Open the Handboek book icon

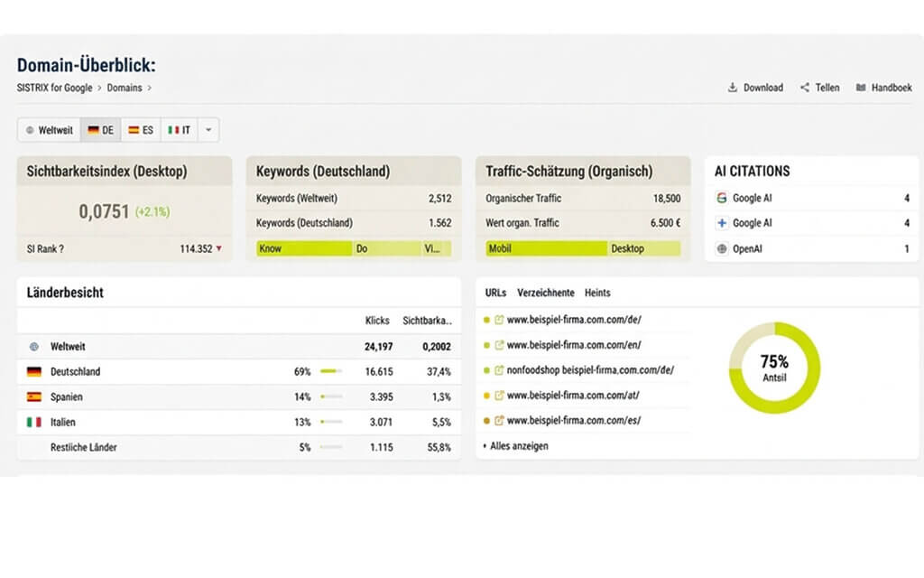[861, 88]
